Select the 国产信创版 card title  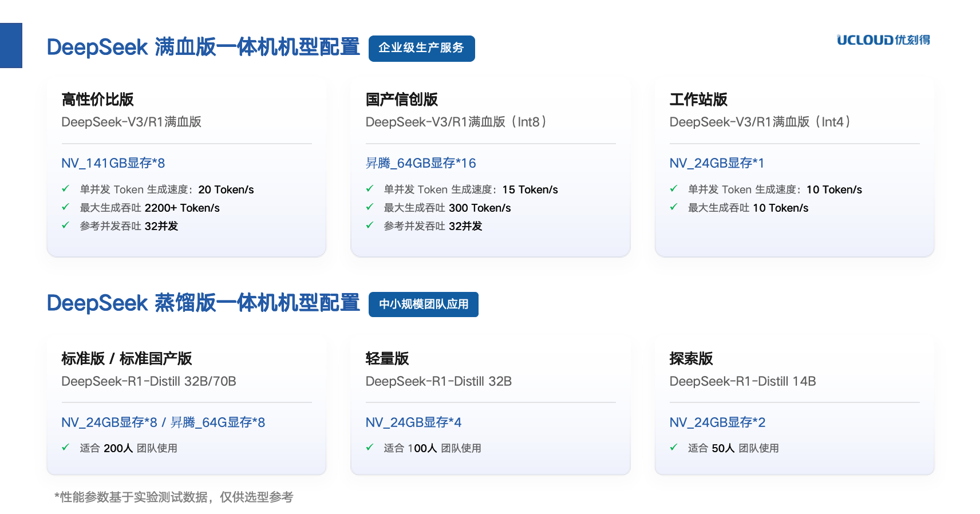pyautogui.click(x=401, y=100)
